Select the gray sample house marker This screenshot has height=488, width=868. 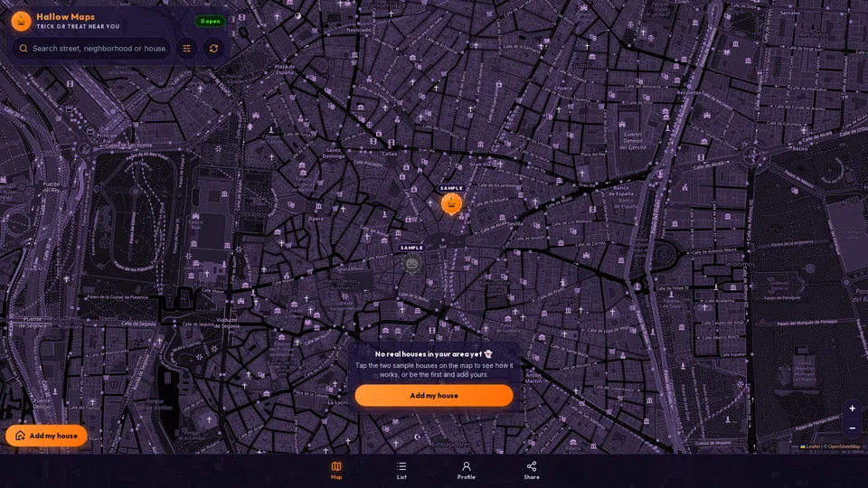tap(412, 264)
